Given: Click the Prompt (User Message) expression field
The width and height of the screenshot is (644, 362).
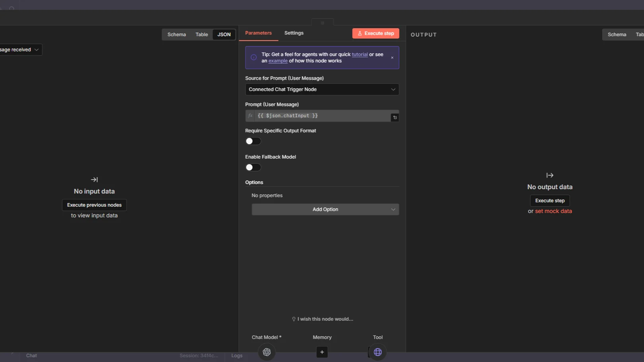Looking at the screenshot, I should 322,116.
